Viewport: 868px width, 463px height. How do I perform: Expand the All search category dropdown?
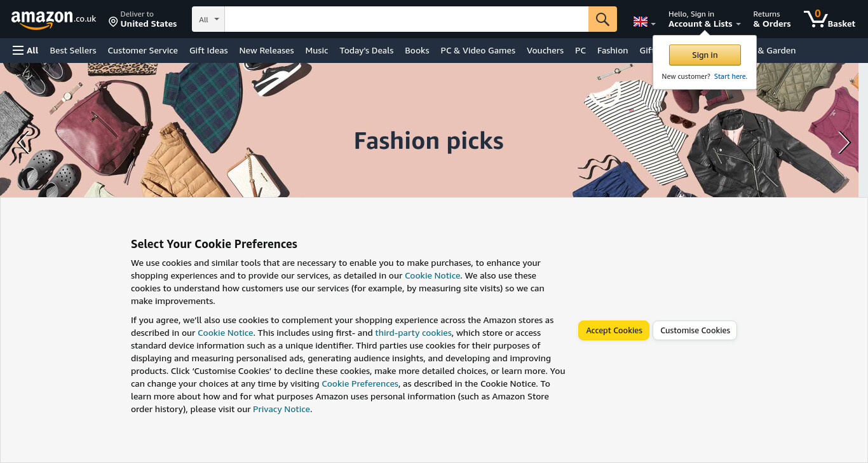tap(208, 19)
